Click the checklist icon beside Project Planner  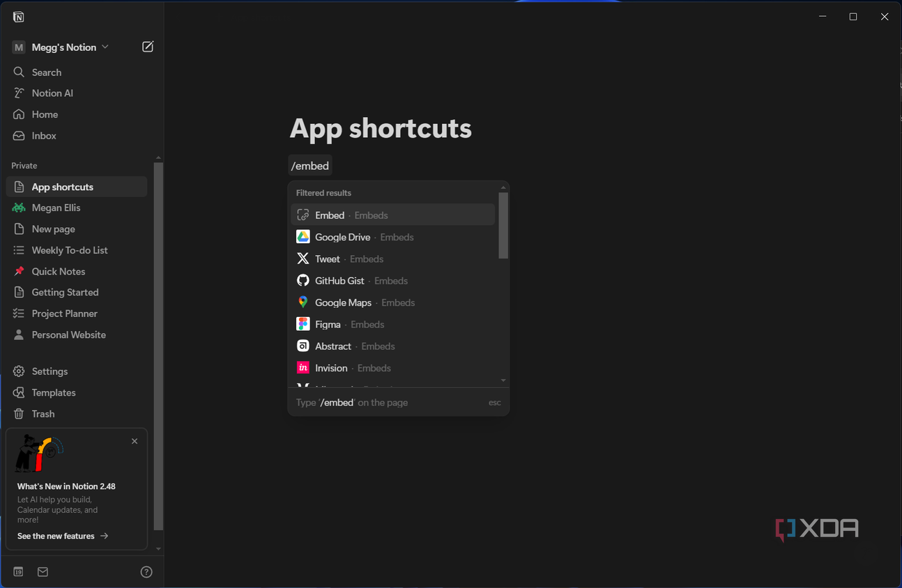[19, 314]
